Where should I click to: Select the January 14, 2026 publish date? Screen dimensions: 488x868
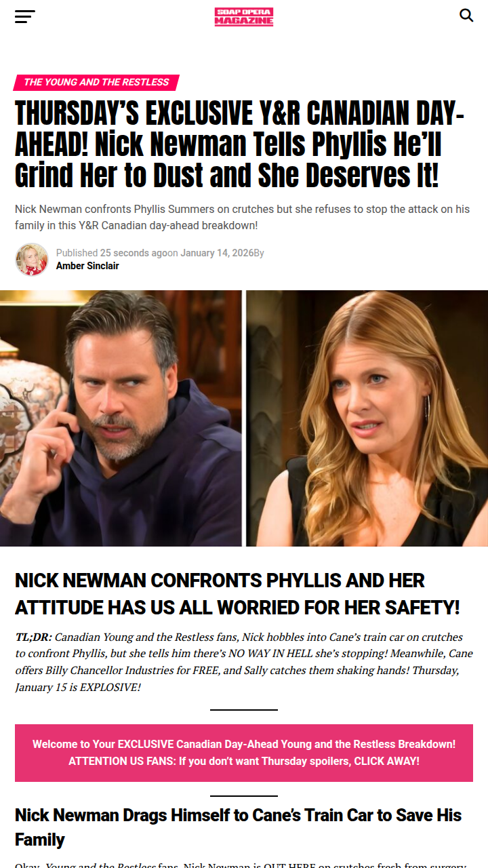point(217,253)
